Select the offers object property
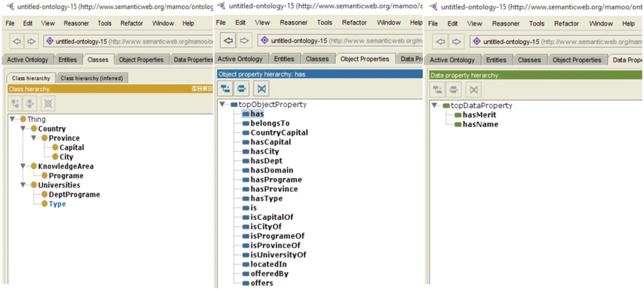 click(262, 283)
